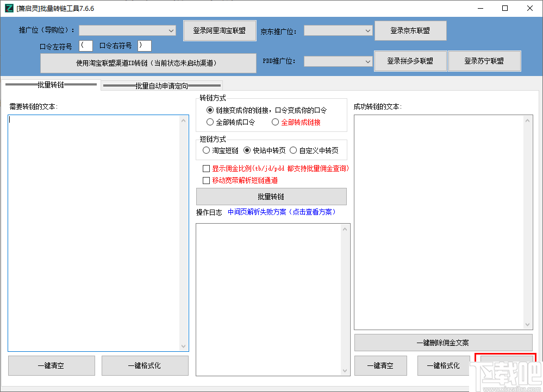Enable 显示佣金比例 checkbox
Image resolution: width=543 pixels, height=392 pixels.
tap(206, 168)
